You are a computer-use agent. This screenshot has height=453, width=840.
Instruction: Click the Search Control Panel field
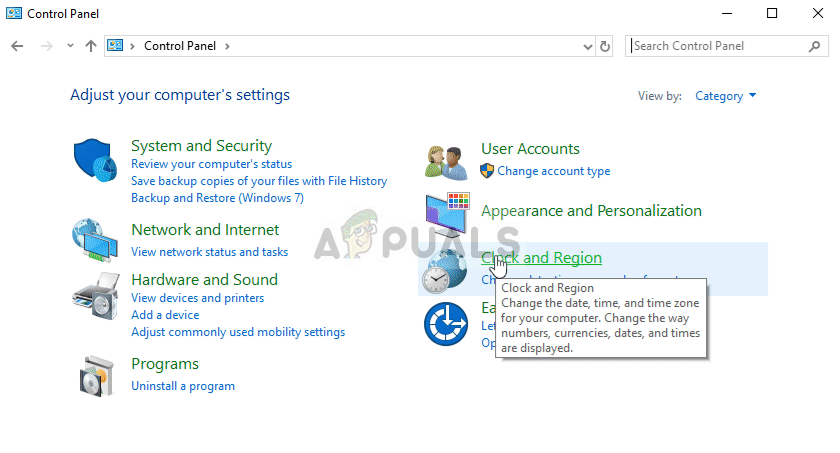coord(717,46)
